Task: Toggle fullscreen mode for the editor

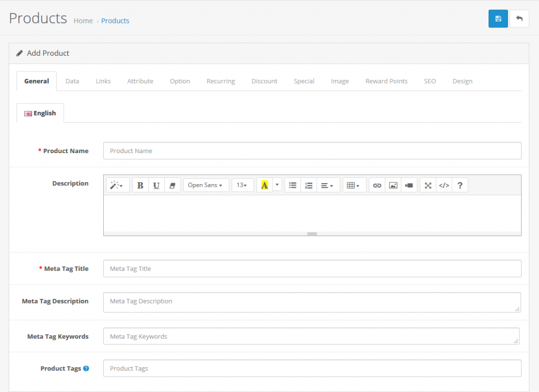Action: (427, 185)
